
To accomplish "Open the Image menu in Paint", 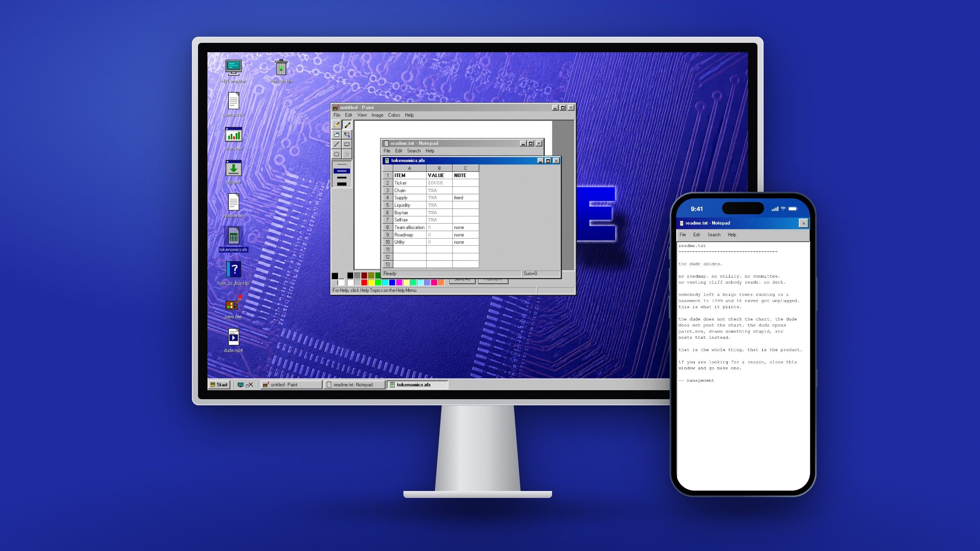I will coord(377,115).
